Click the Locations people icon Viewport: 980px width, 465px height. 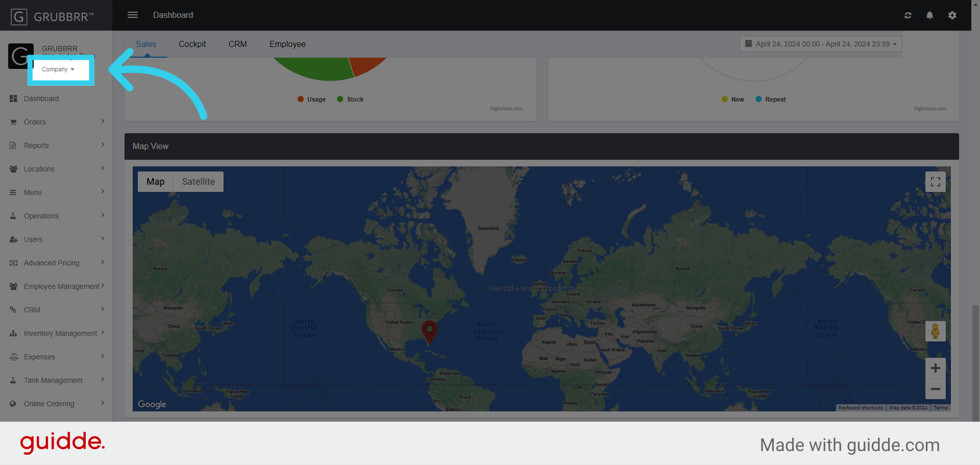pos(13,169)
